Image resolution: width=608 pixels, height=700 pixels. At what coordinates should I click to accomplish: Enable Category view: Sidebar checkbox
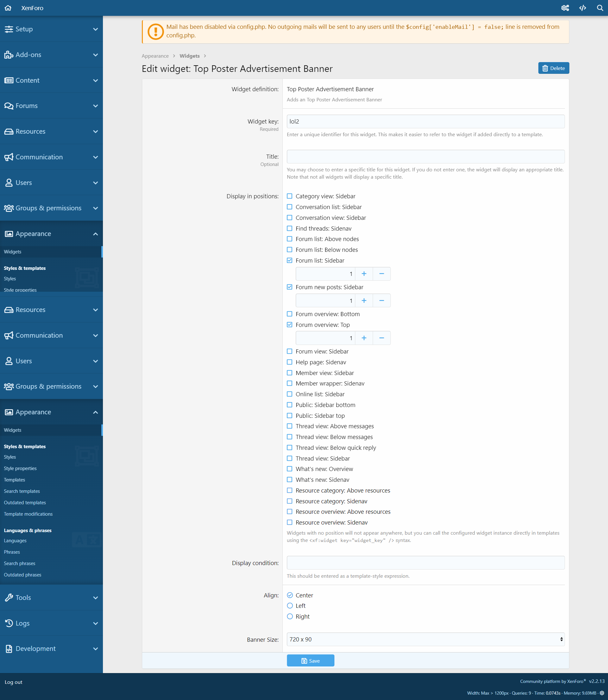point(289,196)
